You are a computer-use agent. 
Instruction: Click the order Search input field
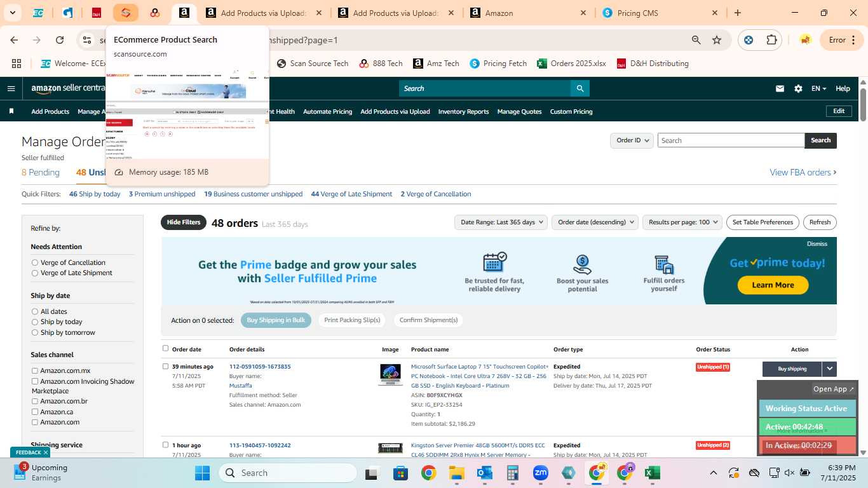731,140
